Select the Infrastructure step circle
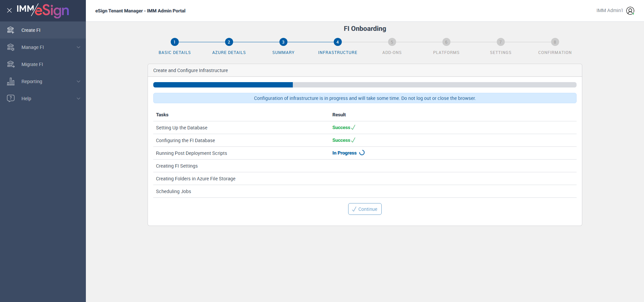The width and height of the screenshot is (644, 302). [338, 42]
